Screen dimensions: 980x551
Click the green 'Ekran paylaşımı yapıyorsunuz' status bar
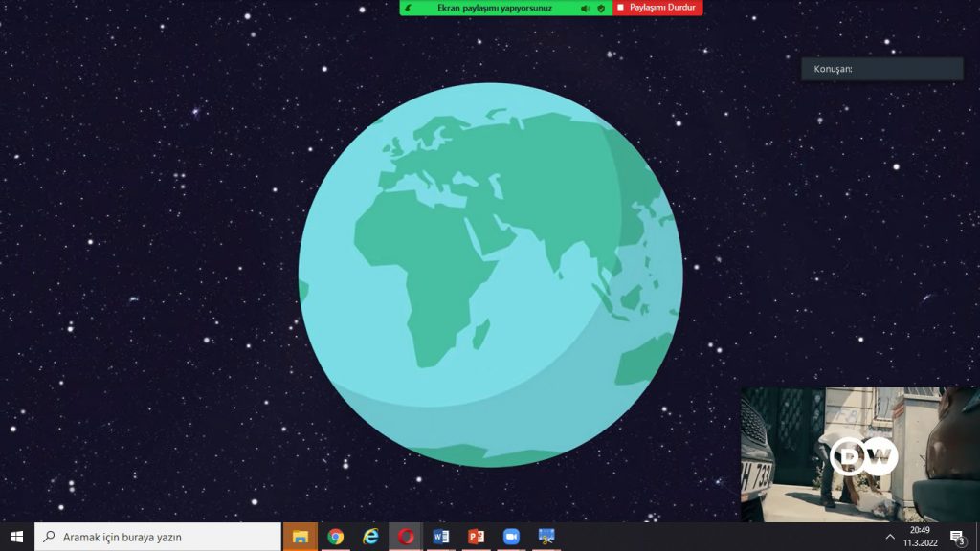(x=494, y=8)
